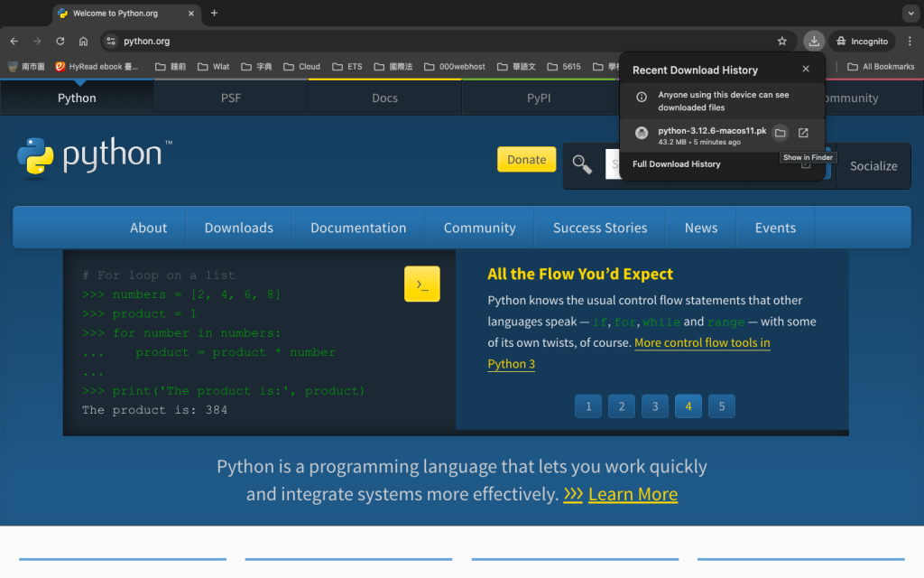Open the News navigation menu
Image resolution: width=924 pixels, height=578 pixels.
point(700,228)
